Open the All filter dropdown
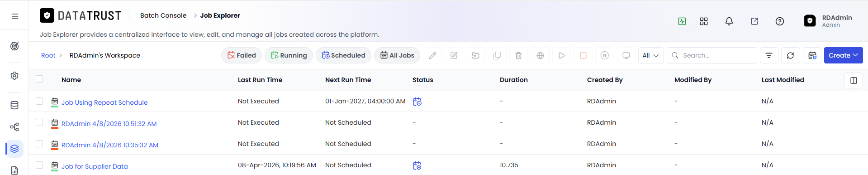The width and height of the screenshot is (868, 175). (x=650, y=55)
